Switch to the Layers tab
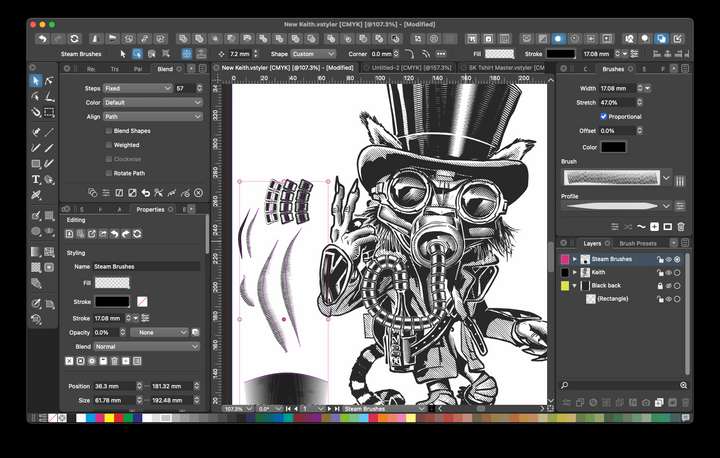Image resolution: width=720 pixels, height=458 pixels. coord(592,243)
